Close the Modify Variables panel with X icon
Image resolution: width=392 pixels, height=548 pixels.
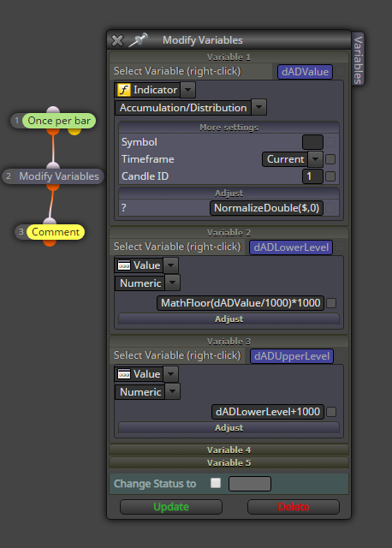point(117,40)
